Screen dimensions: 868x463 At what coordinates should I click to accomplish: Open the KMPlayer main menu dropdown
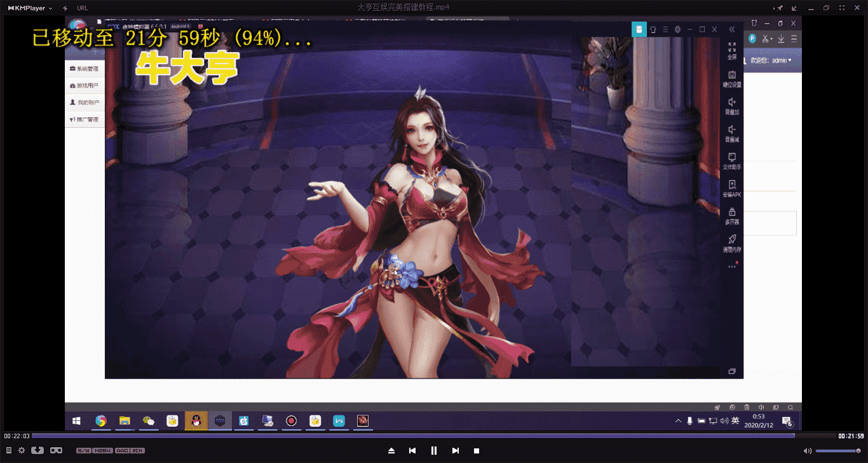[x=30, y=8]
